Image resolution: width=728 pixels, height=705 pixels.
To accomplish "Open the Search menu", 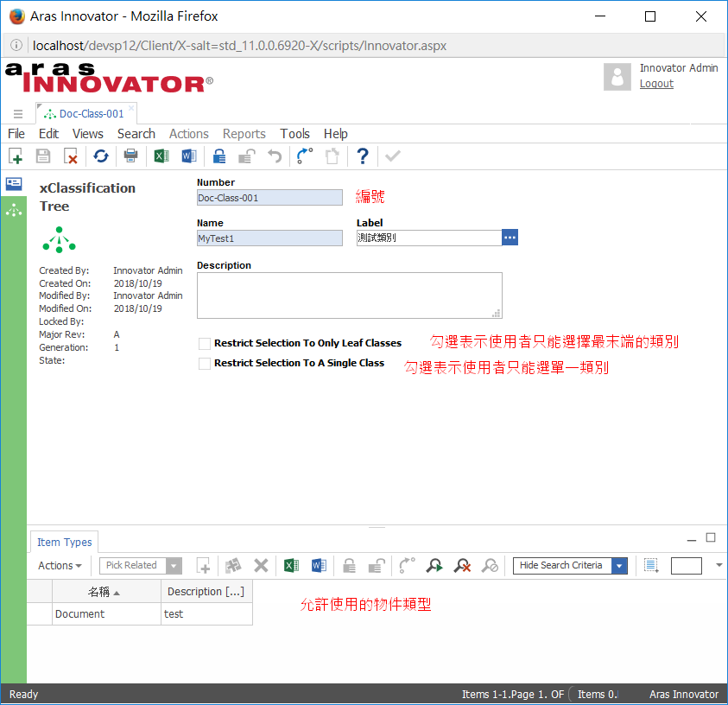I will coord(136,134).
